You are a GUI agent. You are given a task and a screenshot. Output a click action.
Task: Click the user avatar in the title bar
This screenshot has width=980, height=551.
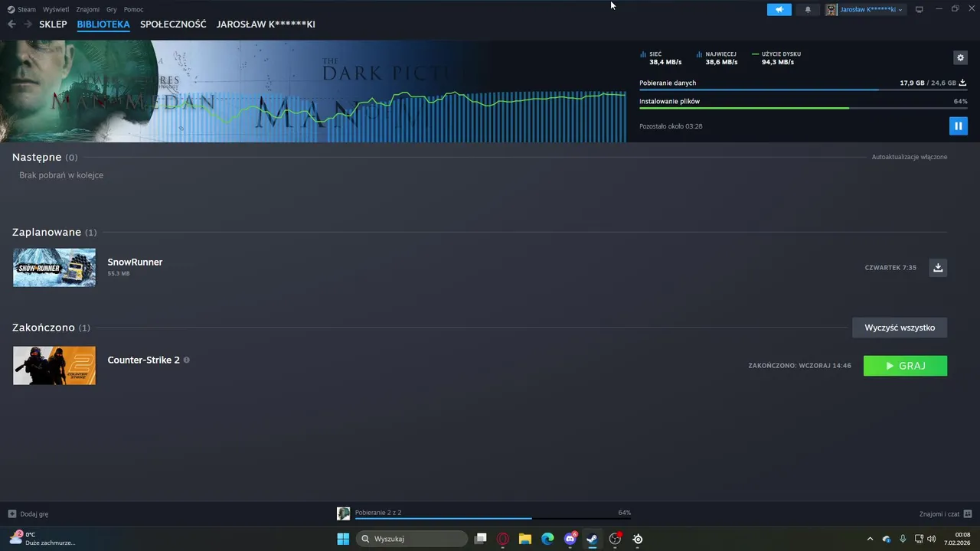(831, 9)
